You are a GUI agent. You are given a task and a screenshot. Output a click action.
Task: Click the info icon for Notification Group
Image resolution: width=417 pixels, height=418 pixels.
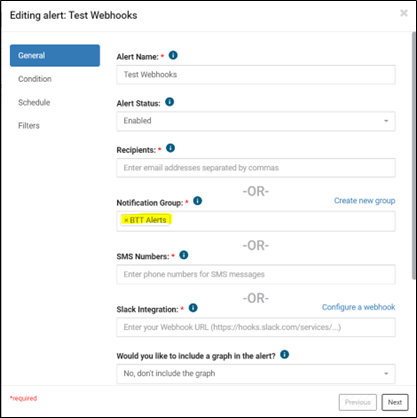tap(197, 201)
